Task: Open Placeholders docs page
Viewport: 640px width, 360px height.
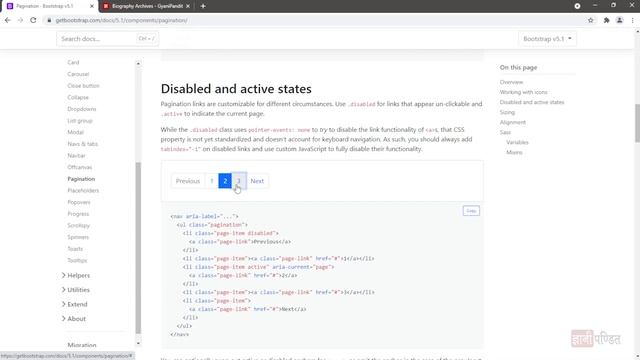Action: pyautogui.click(x=83, y=190)
